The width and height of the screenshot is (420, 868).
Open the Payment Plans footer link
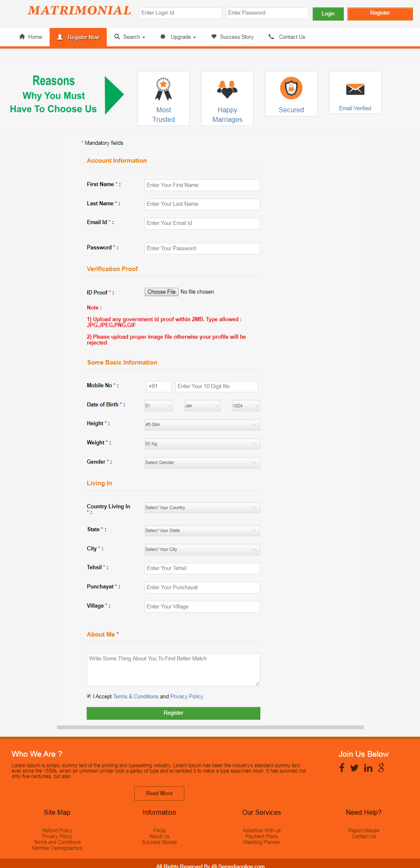click(x=262, y=836)
